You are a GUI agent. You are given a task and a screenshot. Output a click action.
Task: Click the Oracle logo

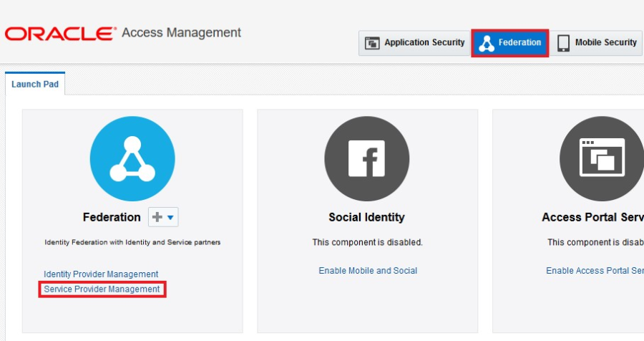coord(60,34)
